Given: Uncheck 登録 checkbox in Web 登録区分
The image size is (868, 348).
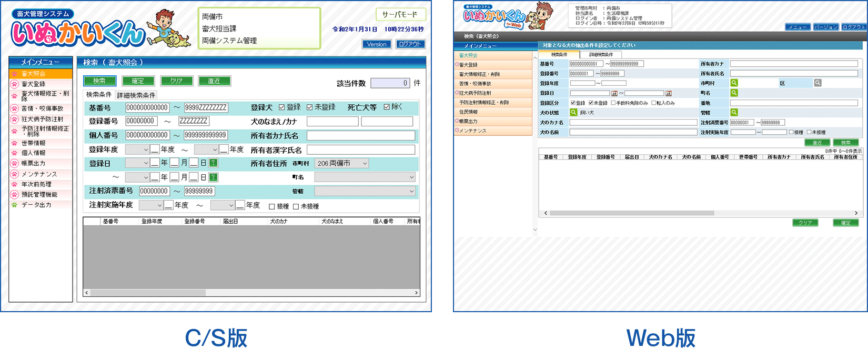Looking at the screenshot, I should click(x=573, y=103).
